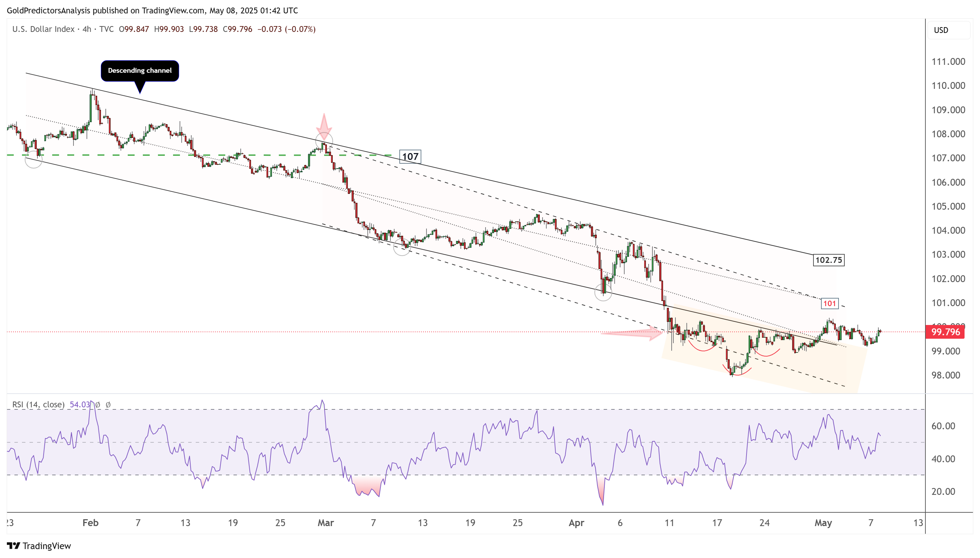Select the pink right-pointing arrow near 99.8

coord(631,334)
